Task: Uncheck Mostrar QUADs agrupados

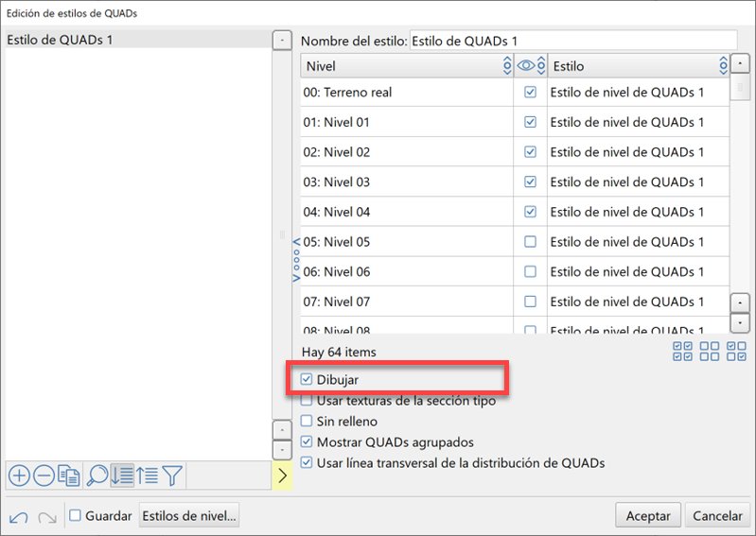Action: (307, 442)
